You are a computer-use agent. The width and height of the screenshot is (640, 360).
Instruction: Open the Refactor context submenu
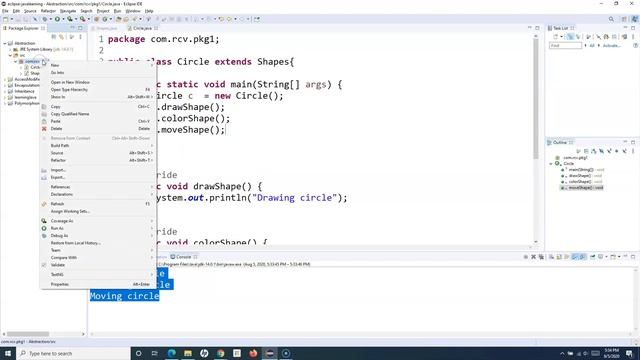pos(98,160)
